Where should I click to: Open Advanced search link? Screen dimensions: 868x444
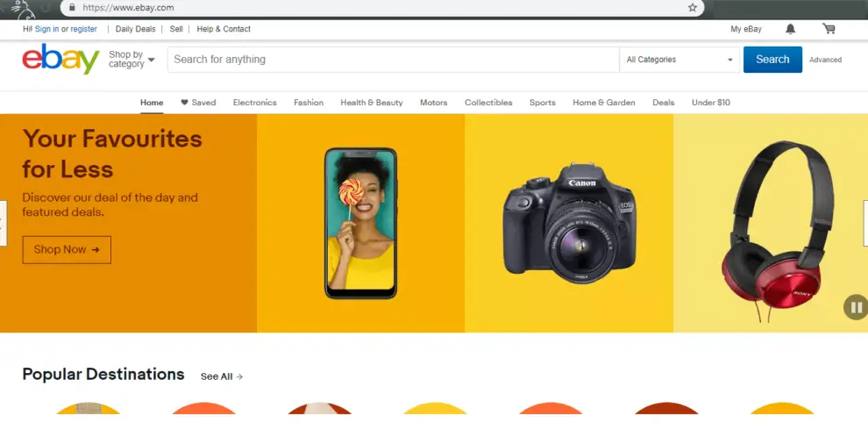pyautogui.click(x=825, y=60)
